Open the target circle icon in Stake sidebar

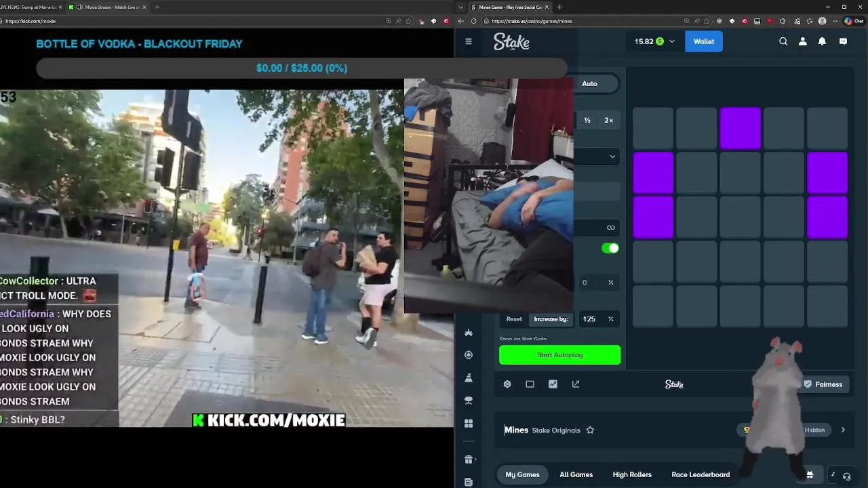pyautogui.click(x=468, y=355)
